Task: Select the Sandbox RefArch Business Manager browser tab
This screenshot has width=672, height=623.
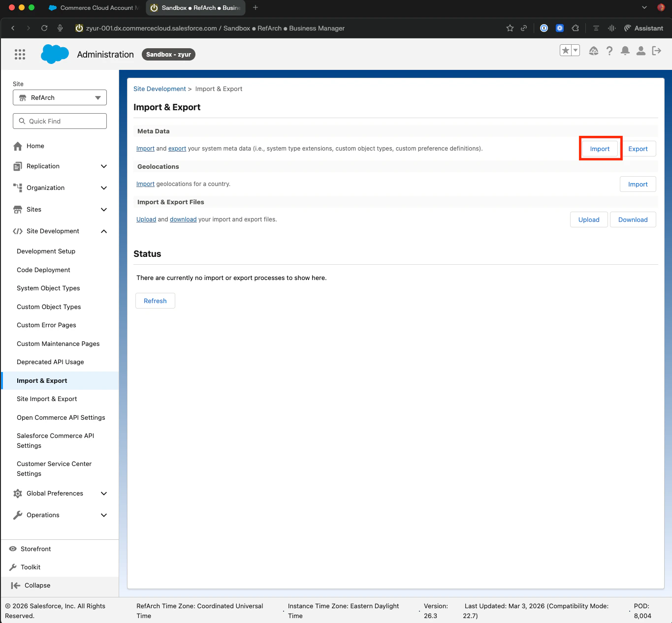Action: [x=196, y=7]
